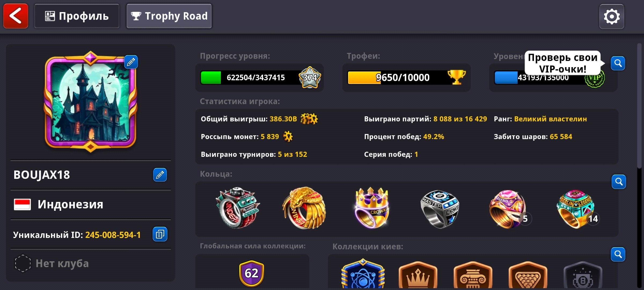The width and height of the screenshot is (644, 290).
Task: Copy unique ID with the copy icon
Action: 160,234
